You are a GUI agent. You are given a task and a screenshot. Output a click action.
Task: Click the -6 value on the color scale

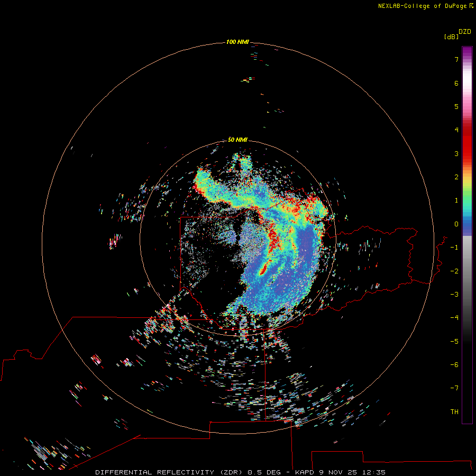pos(454,365)
